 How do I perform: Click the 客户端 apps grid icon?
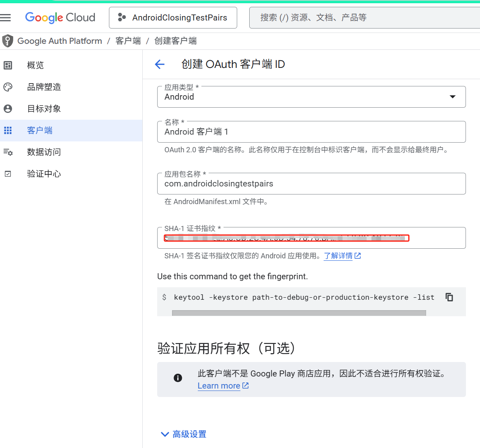point(8,130)
